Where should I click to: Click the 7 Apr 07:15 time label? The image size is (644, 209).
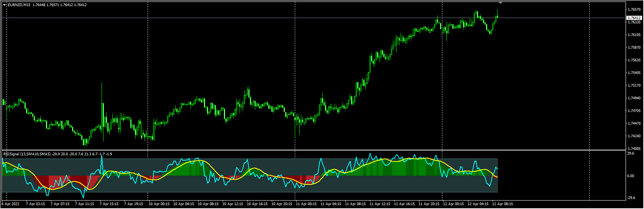tap(60, 204)
